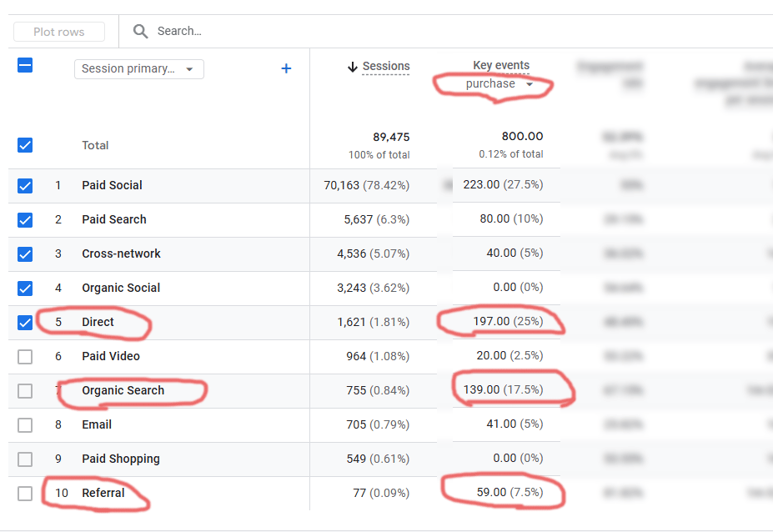
Task: Tick the Paid Shopping row checkbox
Action: [25, 459]
